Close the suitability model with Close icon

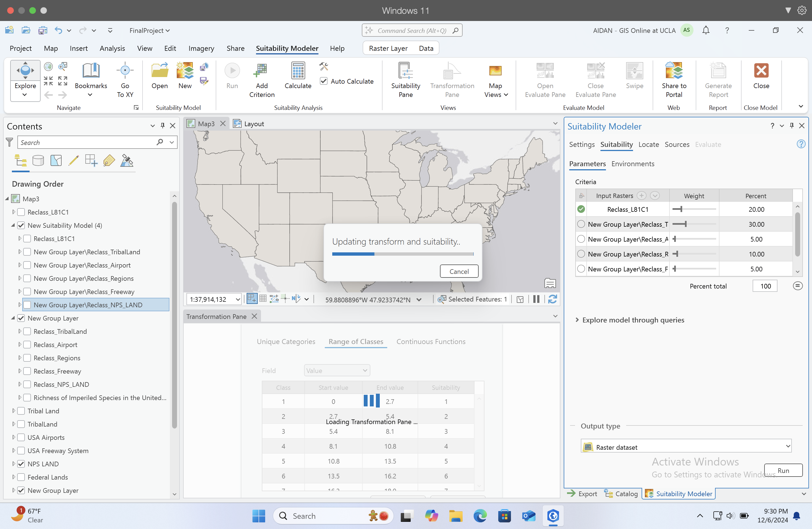point(761,71)
